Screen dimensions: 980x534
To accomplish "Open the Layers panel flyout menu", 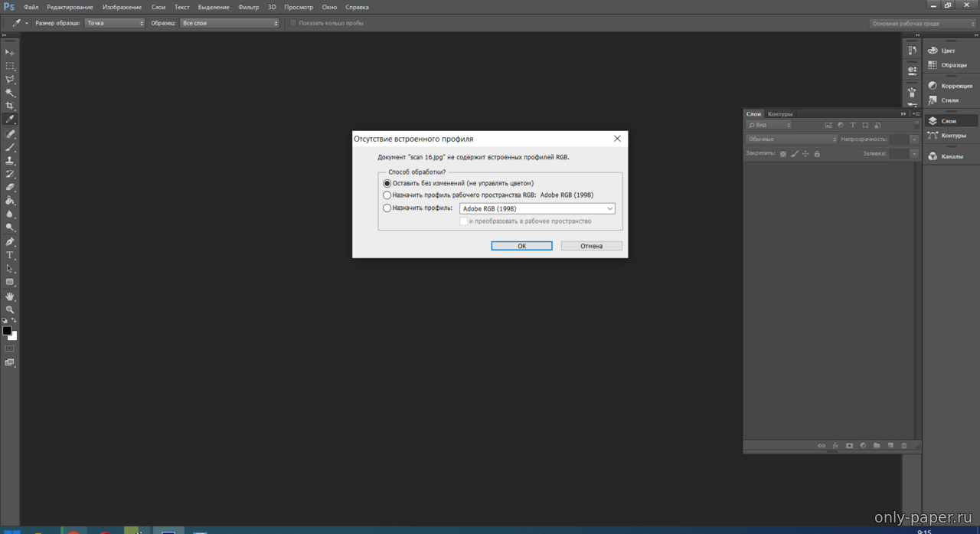I will click(x=916, y=114).
